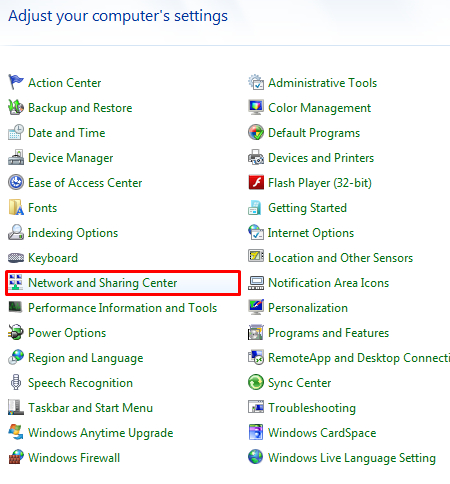Open the Device Manager link
This screenshot has width=450, height=484.
tap(70, 158)
